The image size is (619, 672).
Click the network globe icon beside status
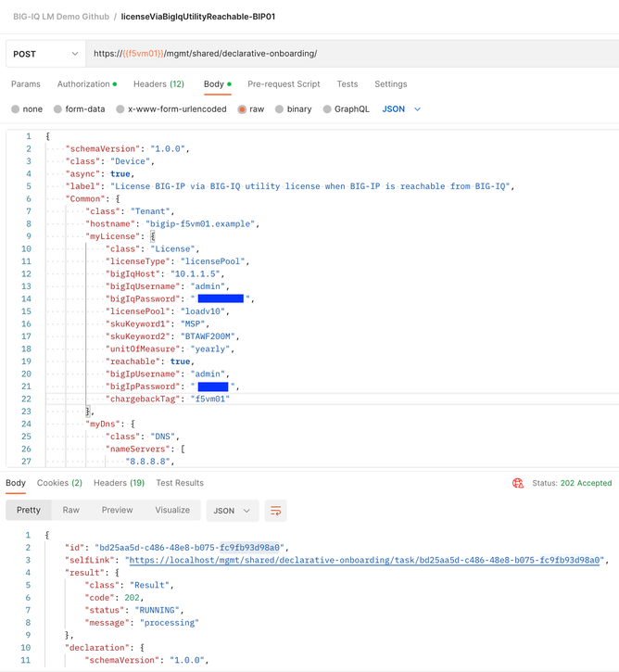click(x=518, y=483)
